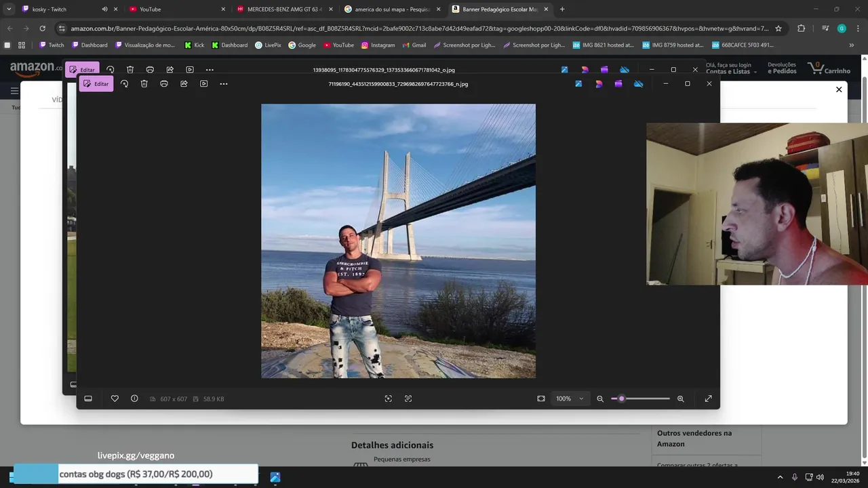
Task: Rotate the image in the front photo viewer
Action: click(124, 84)
